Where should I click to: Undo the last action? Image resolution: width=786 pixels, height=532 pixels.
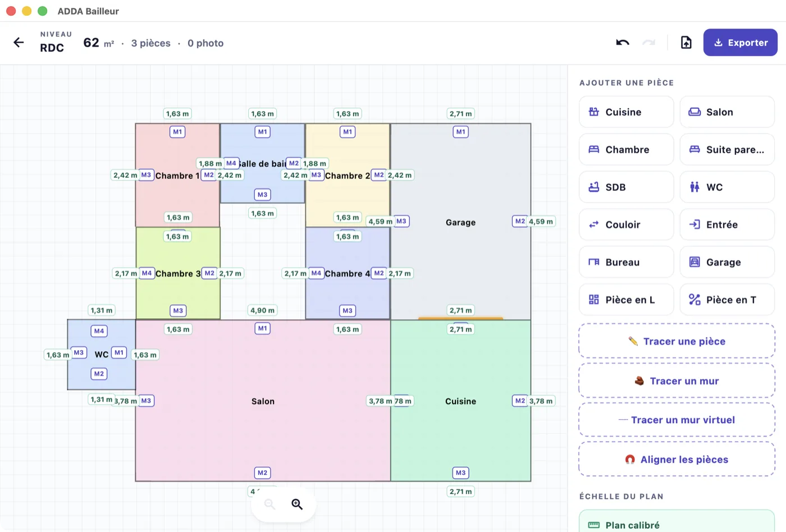(623, 43)
